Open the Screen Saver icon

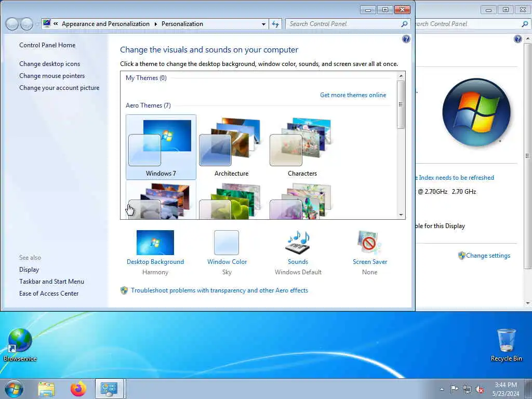point(369,242)
